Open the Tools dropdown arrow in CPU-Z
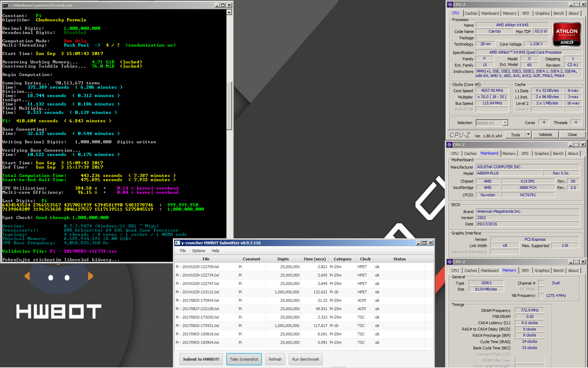 528,135
